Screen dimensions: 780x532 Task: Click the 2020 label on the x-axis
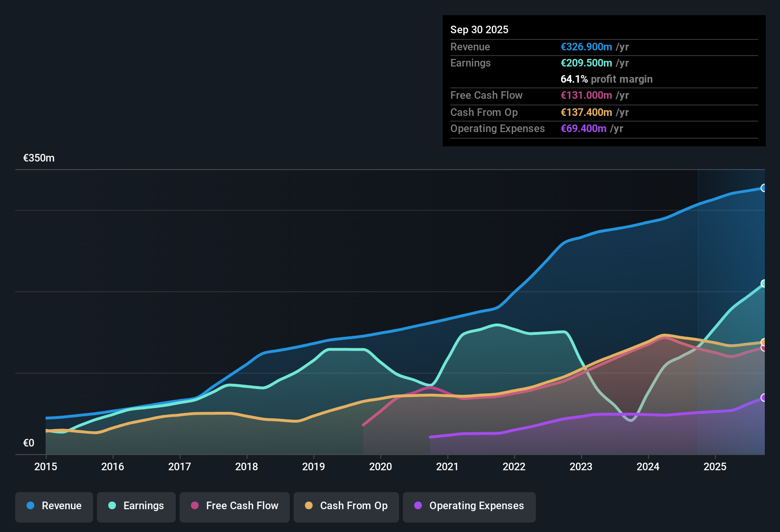point(380,467)
